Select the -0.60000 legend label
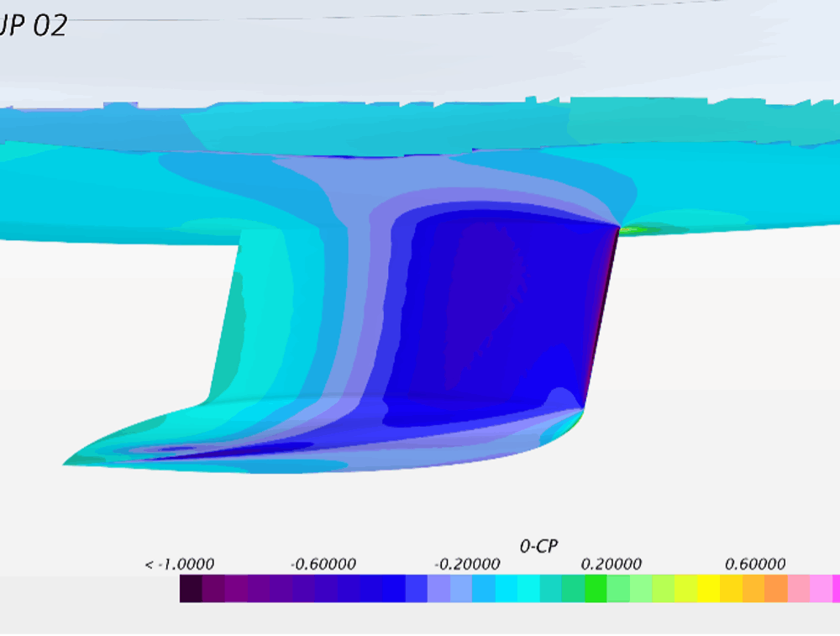The image size is (840, 636). (323, 565)
